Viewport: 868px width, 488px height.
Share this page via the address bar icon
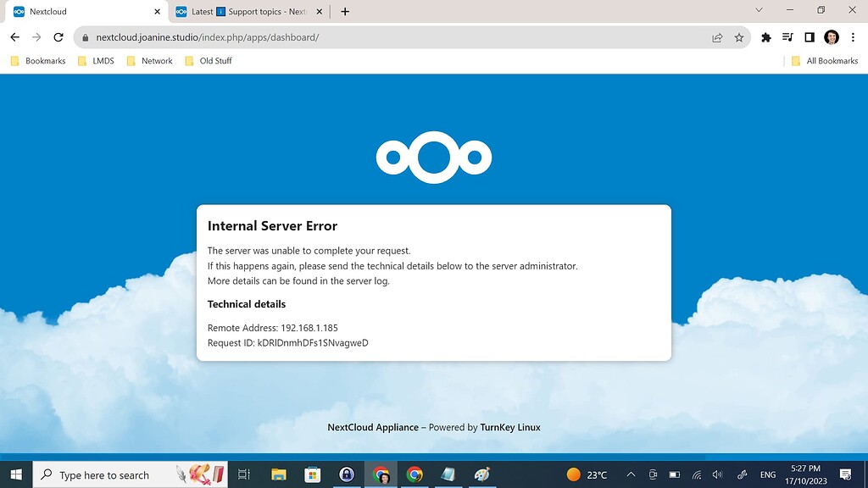tap(717, 37)
